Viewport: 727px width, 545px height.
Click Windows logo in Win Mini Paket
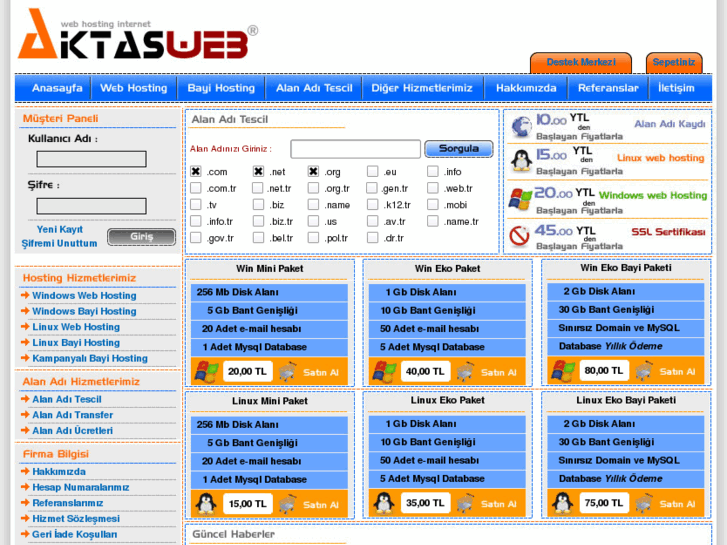(x=206, y=372)
